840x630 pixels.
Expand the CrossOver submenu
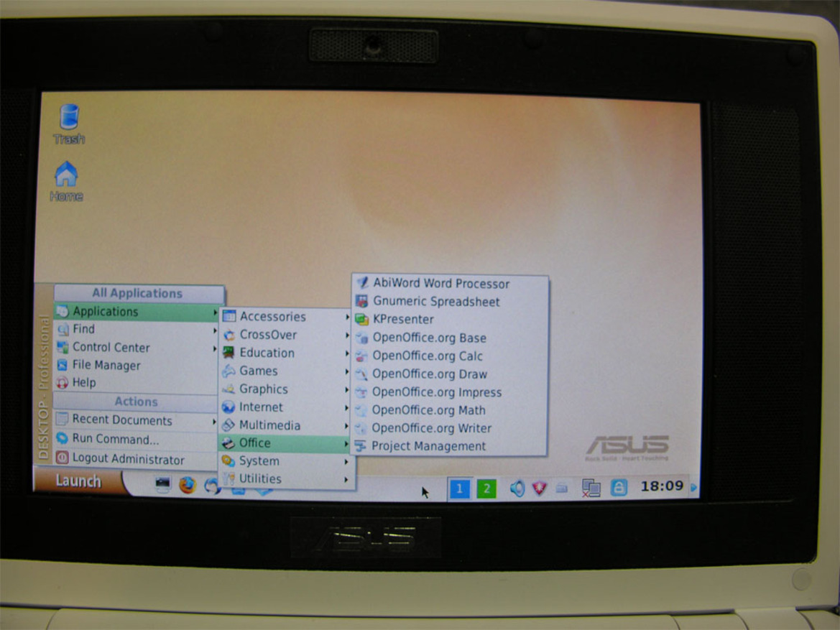pos(287,335)
